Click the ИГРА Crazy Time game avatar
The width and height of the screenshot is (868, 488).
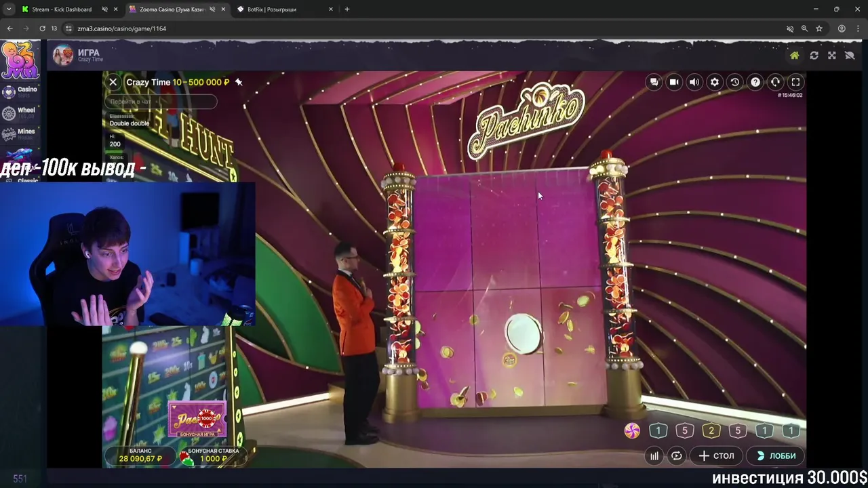coord(63,56)
